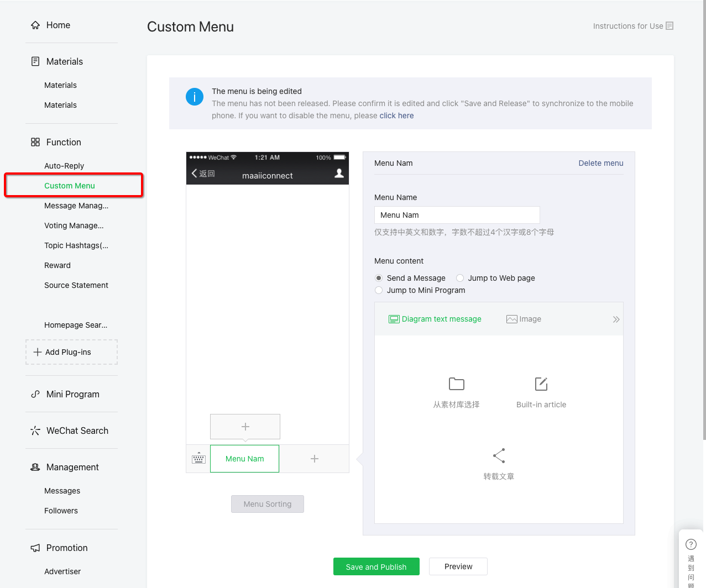
Task: Select the Menu Nam button in phone preview
Action: tap(244, 459)
